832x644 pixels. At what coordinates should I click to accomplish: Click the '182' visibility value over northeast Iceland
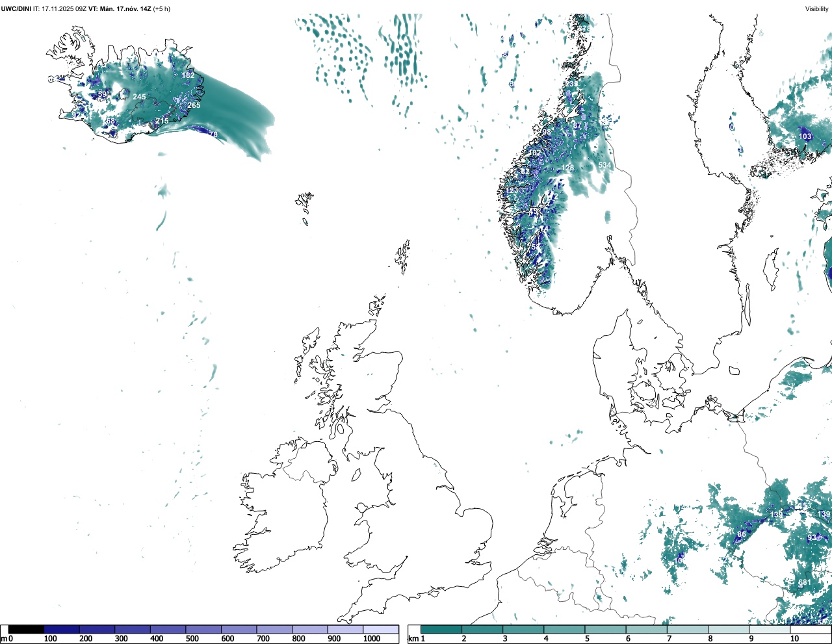[x=188, y=75]
